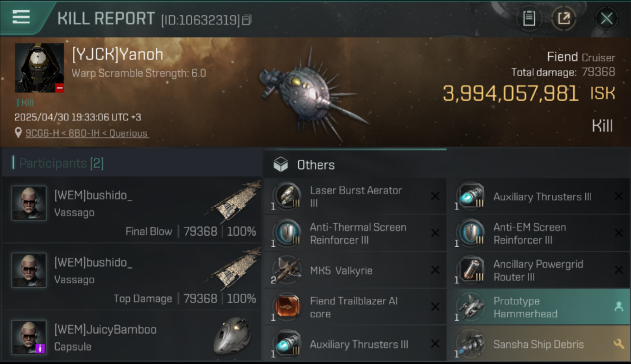Select bushido_ Top Damage participant row
This screenshot has width=631, height=364.
click(x=132, y=277)
